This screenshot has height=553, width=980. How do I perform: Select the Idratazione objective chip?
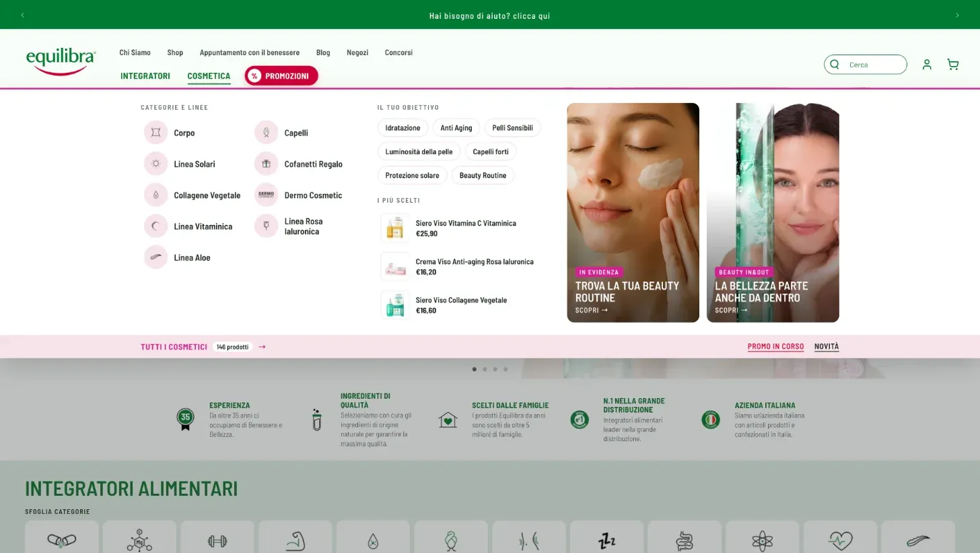coord(403,128)
